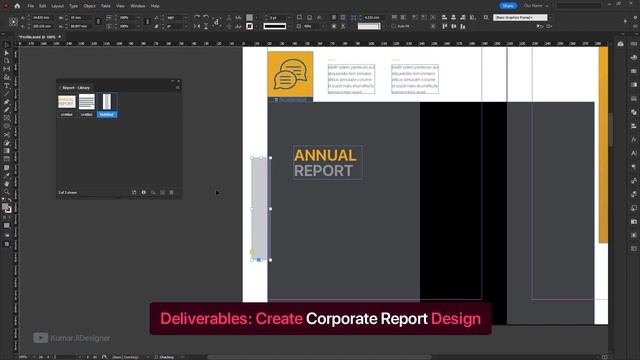The height and width of the screenshot is (360, 640).
Task: Select the Eyedropper tool
Action: [x=7, y=176]
